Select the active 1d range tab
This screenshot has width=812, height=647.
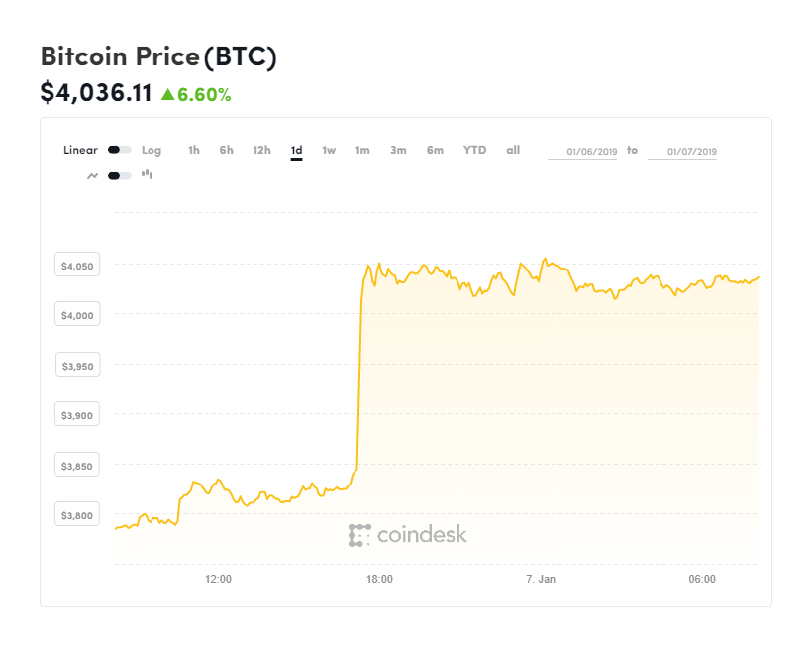click(296, 150)
